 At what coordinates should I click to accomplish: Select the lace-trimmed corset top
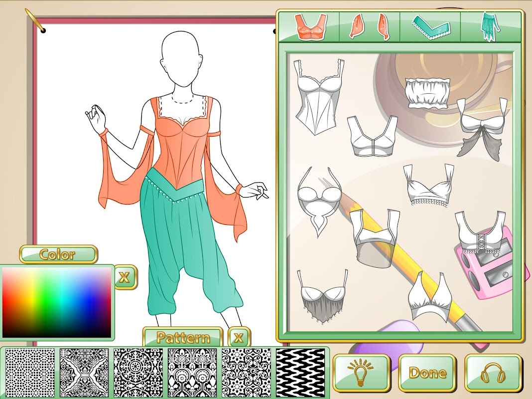click(319, 97)
